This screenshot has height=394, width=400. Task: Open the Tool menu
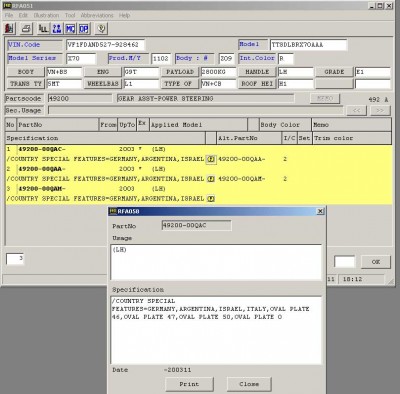70,15
